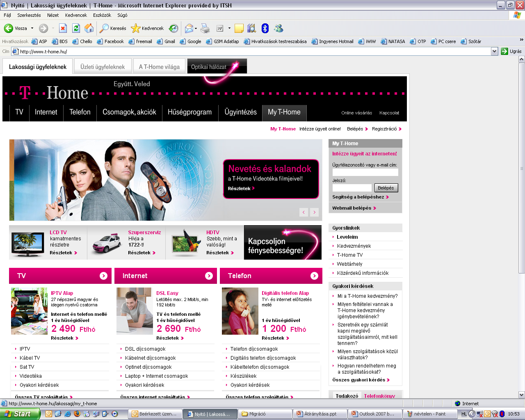
Task: Open the Hűségprogram navigation item
Action: pos(189,112)
